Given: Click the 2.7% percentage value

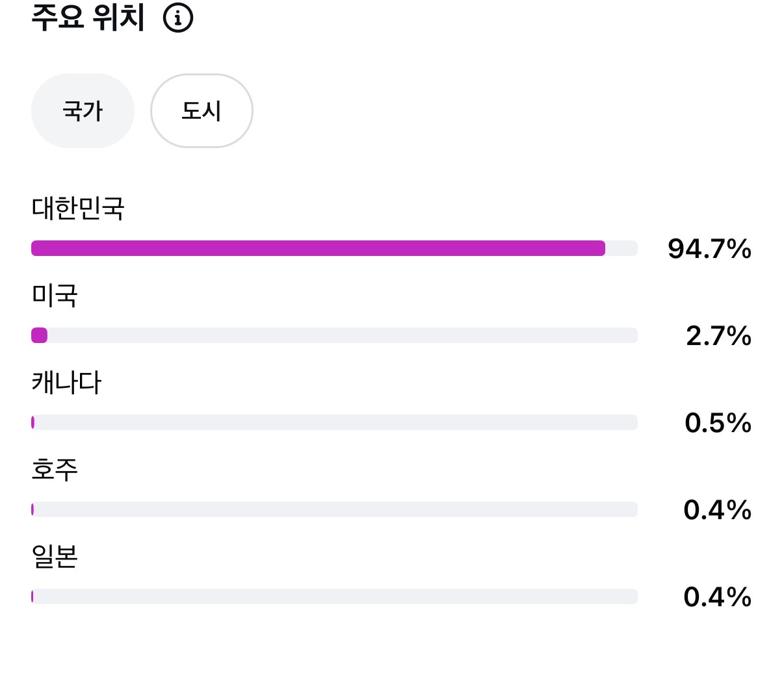Looking at the screenshot, I should click(718, 336).
